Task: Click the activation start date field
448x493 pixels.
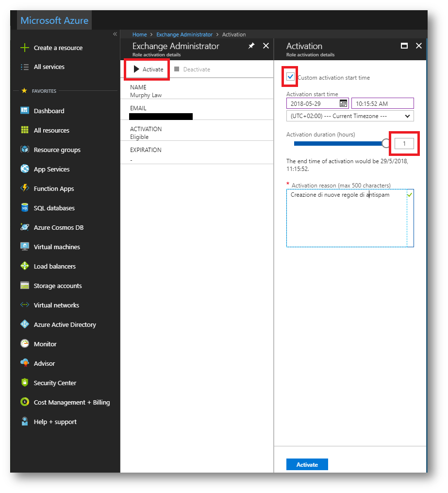Action: pyautogui.click(x=317, y=103)
